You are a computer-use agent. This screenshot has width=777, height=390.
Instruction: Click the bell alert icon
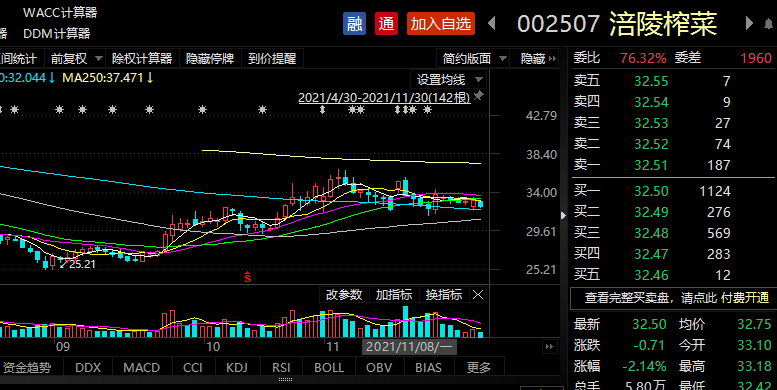769,24
